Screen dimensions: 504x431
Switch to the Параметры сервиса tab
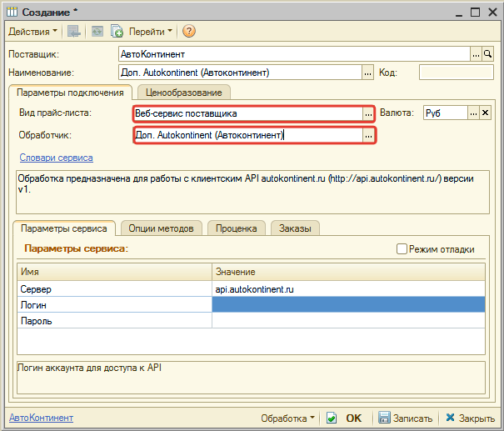pos(63,228)
